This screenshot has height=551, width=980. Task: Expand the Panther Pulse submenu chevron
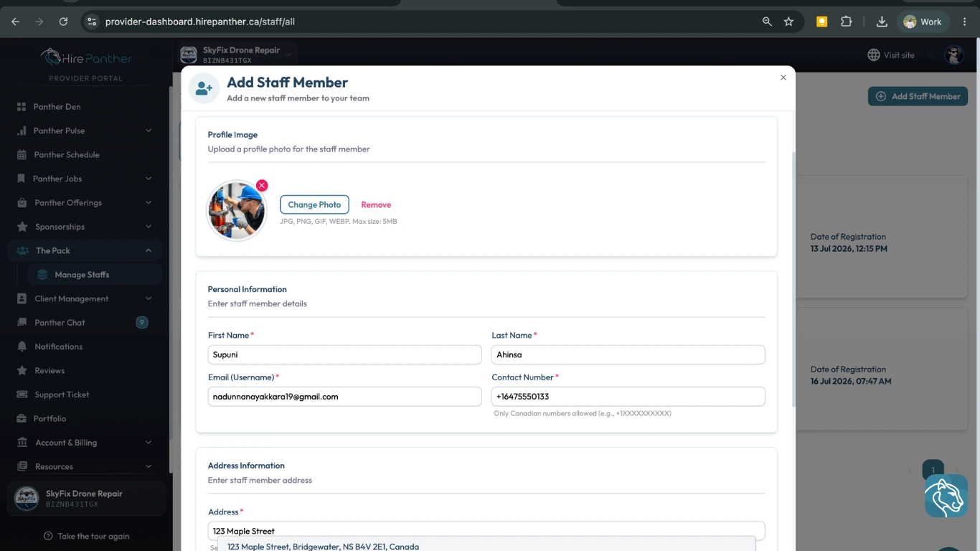click(149, 131)
